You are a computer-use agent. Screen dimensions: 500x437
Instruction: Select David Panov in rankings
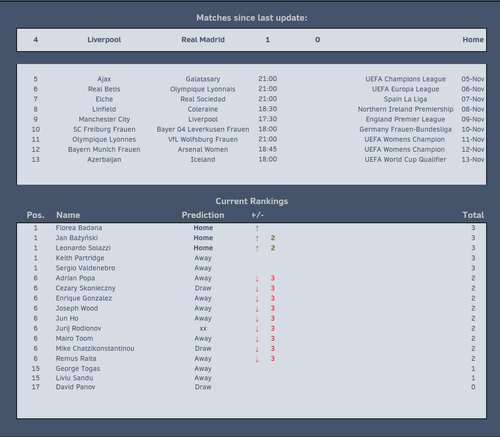75,387
